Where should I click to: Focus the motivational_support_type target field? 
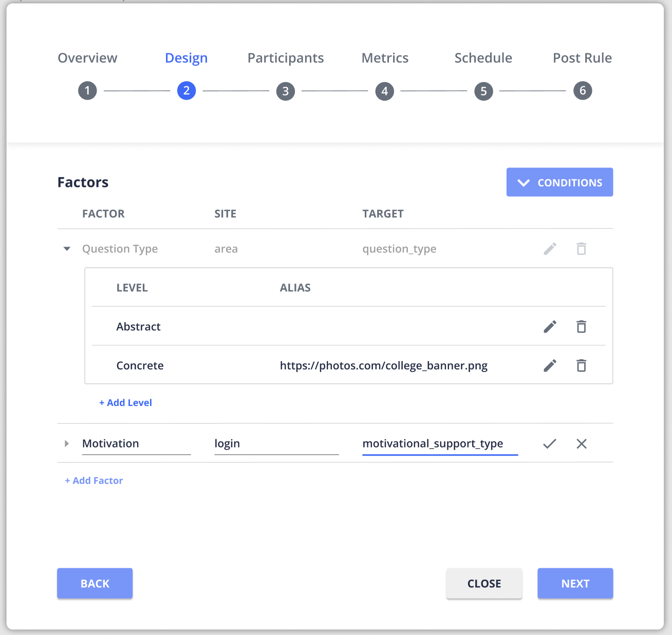[x=440, y=444]
